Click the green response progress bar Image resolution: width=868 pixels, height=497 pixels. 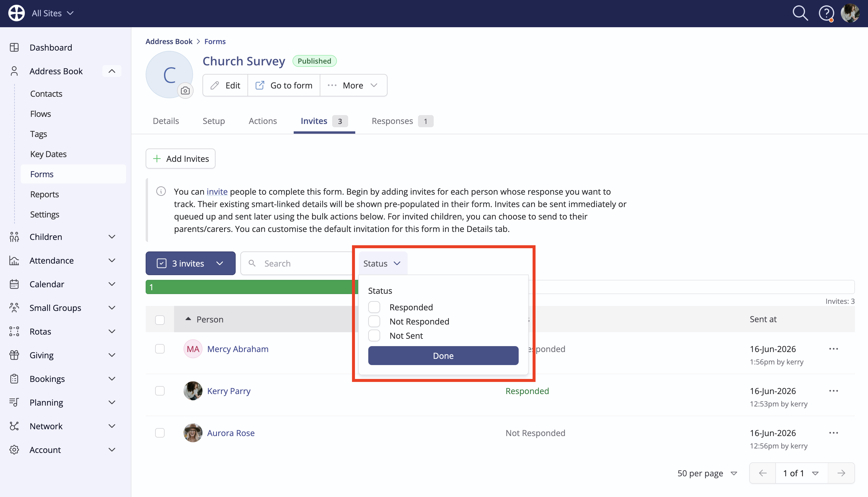click(252, 287)
